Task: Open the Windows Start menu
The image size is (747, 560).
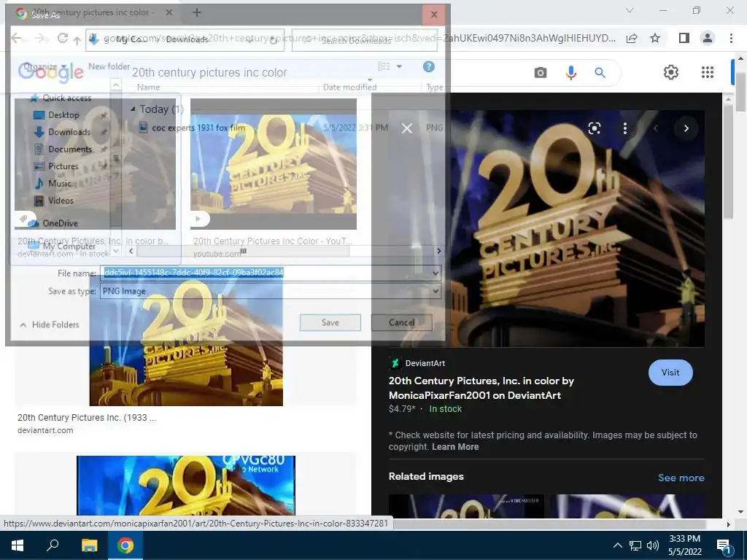Action: (x=18, y=545)
